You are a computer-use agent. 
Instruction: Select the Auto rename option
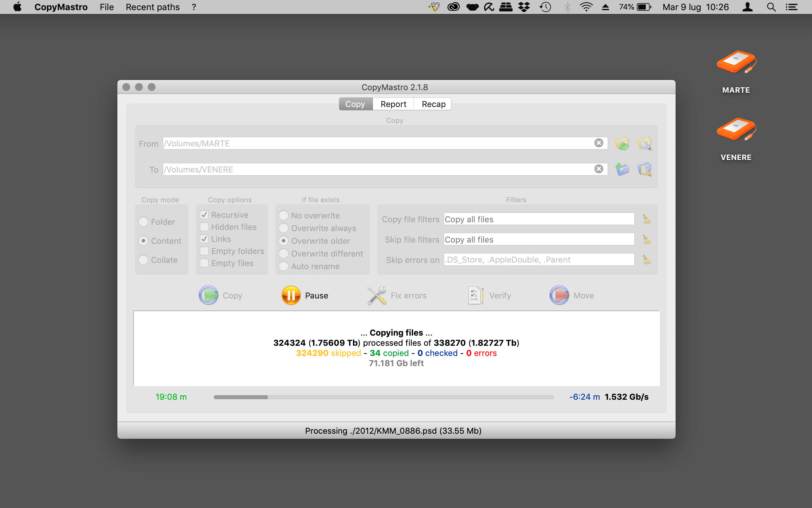[284, 266]
